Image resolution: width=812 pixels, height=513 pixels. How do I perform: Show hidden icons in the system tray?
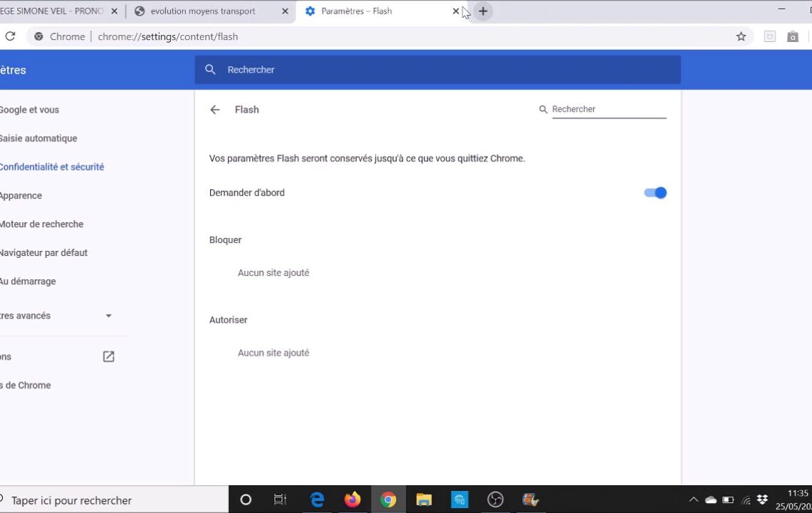click(x=693, y=499)
